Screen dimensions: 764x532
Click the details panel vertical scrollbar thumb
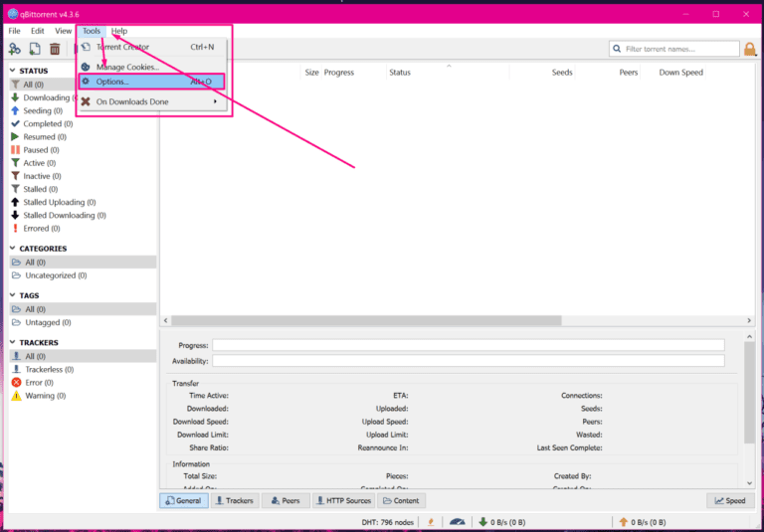pos(749,392)
